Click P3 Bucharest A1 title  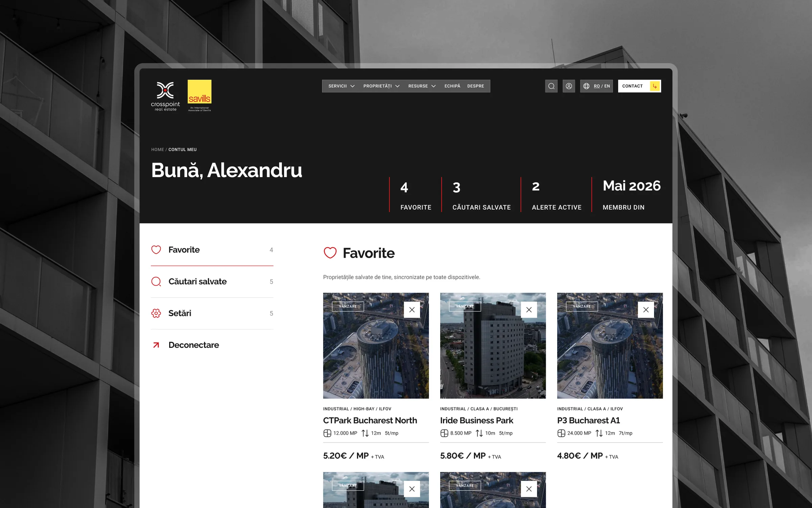pos(588,420)
